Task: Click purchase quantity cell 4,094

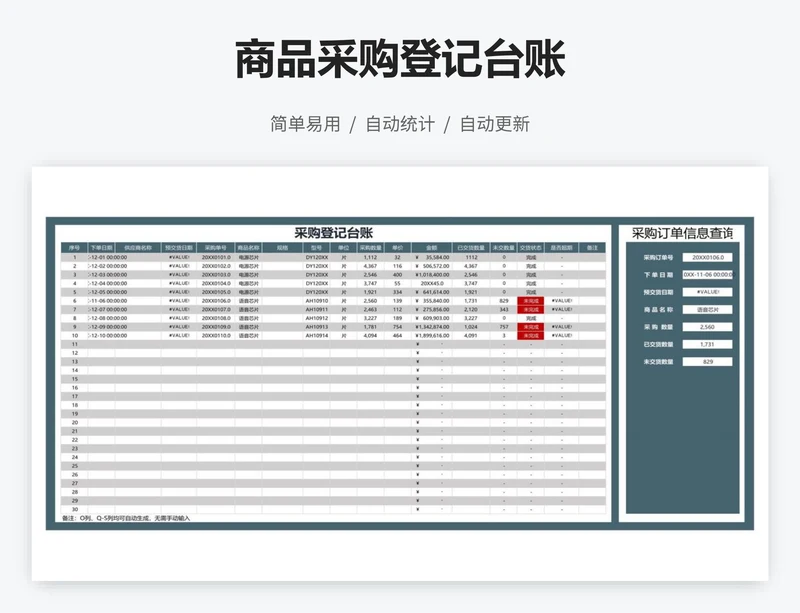Action: tap(370, 336)
